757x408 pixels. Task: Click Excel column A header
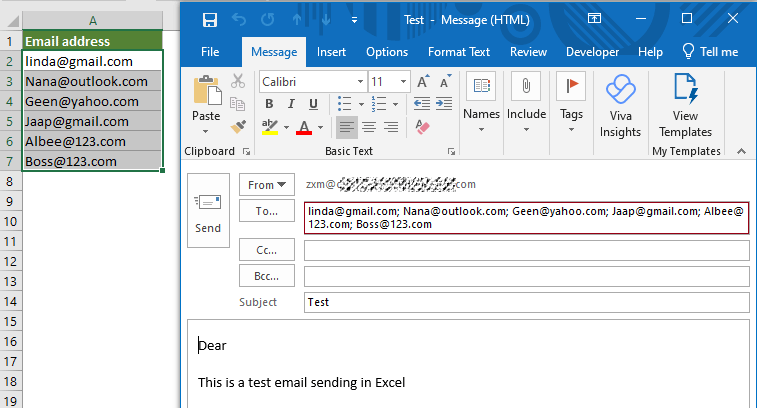click(x=92, y=21)
